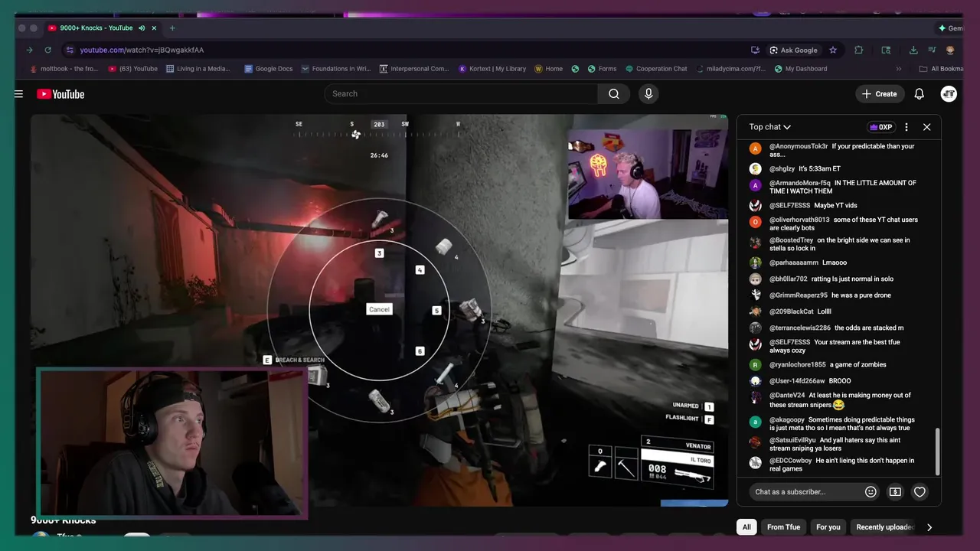This screenshot has width=980, height=551.
Task: Open the (63) YouTube bookmark
Action: pyautogui.click(x=132, y=69)
